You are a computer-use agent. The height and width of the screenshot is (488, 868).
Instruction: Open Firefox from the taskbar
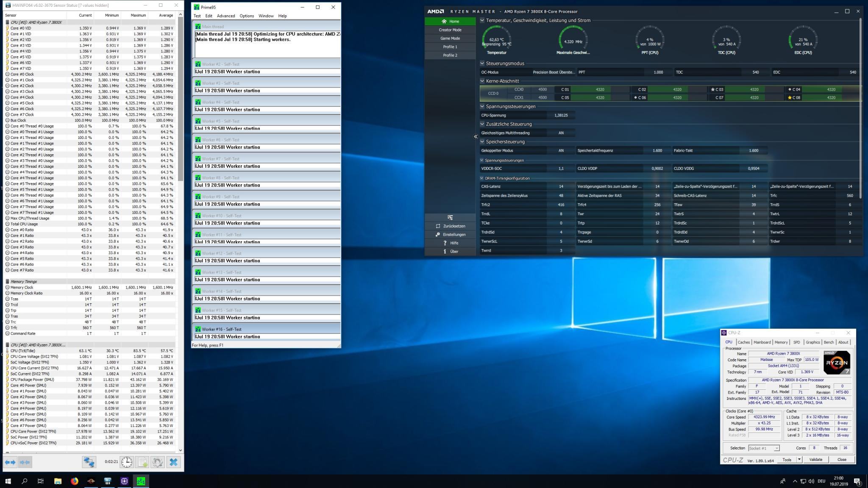click(x=75, y=481)
